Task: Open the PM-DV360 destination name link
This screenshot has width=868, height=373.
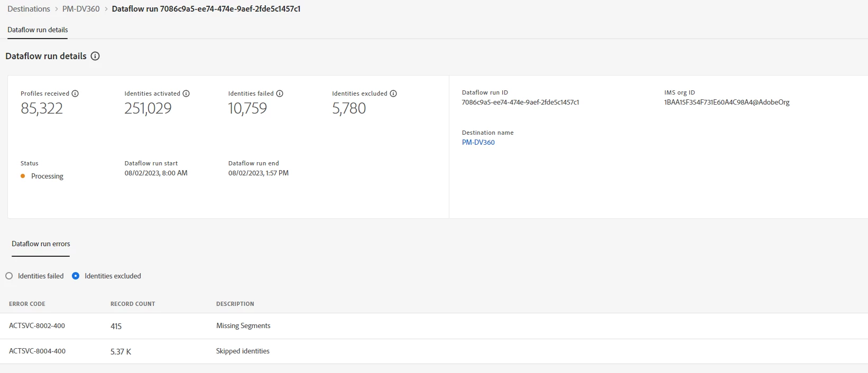Action: coord(478,142)
